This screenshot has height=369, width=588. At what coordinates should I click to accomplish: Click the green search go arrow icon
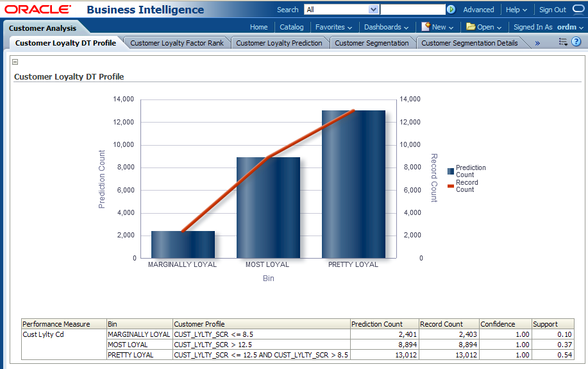[x=451, y=10]
